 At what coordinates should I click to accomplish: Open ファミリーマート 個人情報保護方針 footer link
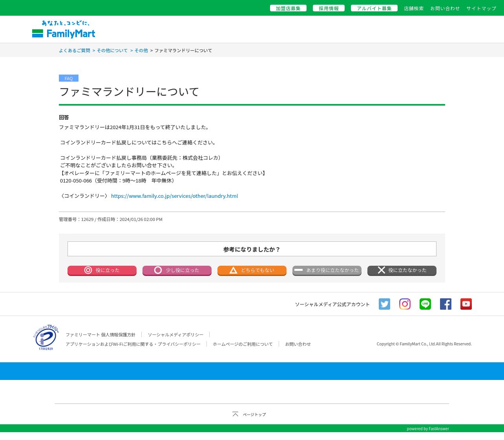100,334
